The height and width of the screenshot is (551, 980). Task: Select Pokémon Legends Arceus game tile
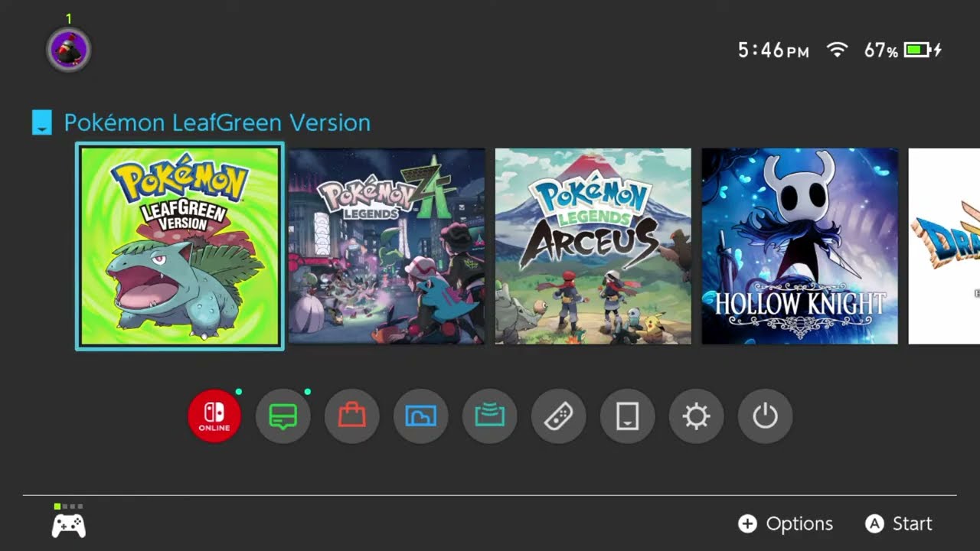593,246
